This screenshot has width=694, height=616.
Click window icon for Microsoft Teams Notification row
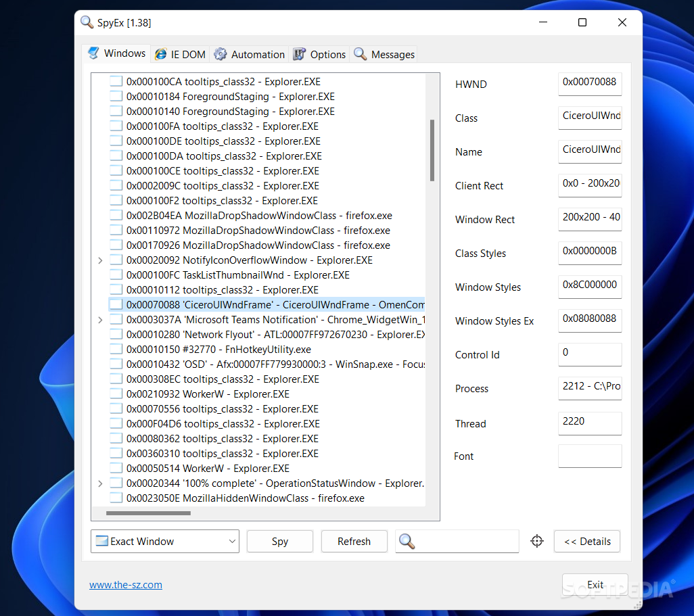click(116, 320)
